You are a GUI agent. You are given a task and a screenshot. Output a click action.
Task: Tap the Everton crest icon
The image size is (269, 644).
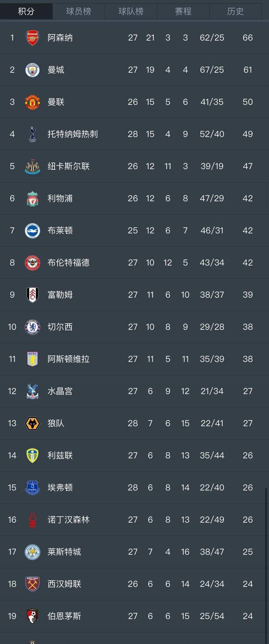32,488
